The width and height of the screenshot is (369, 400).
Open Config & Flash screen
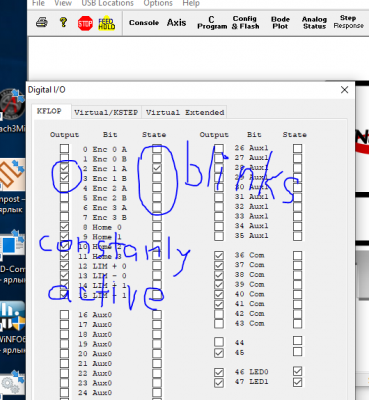(245, 22)
